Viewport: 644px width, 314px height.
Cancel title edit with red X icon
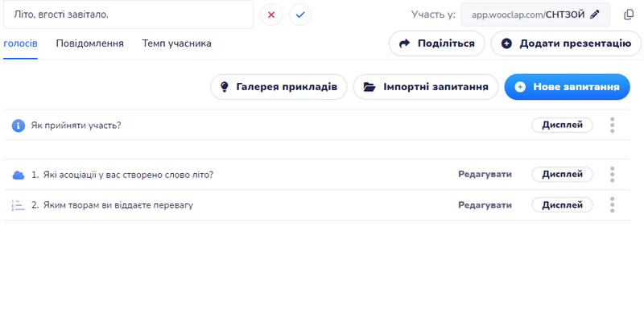[x=271, y=14]
